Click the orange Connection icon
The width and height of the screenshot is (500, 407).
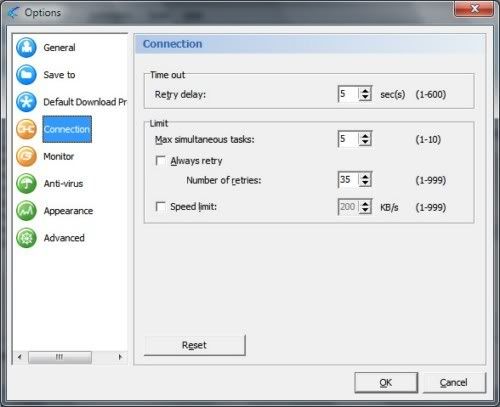tap(26, 129)
